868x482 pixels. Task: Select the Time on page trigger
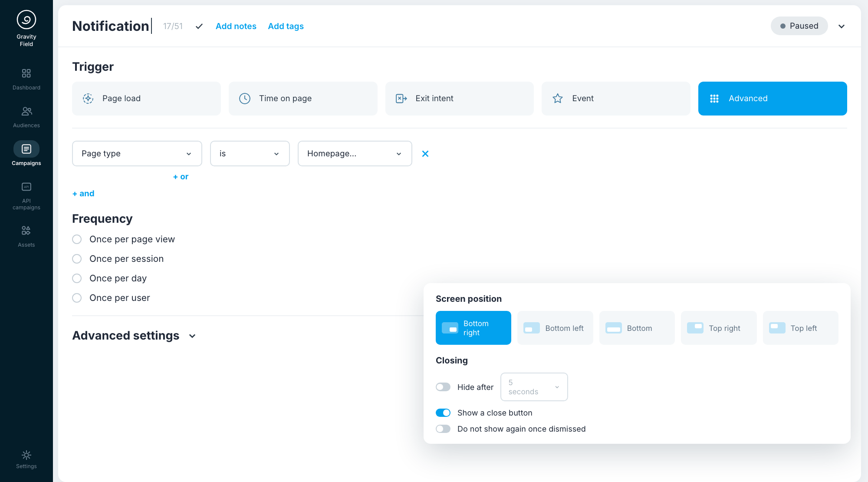pyautogui.click(x=303, y=99)
